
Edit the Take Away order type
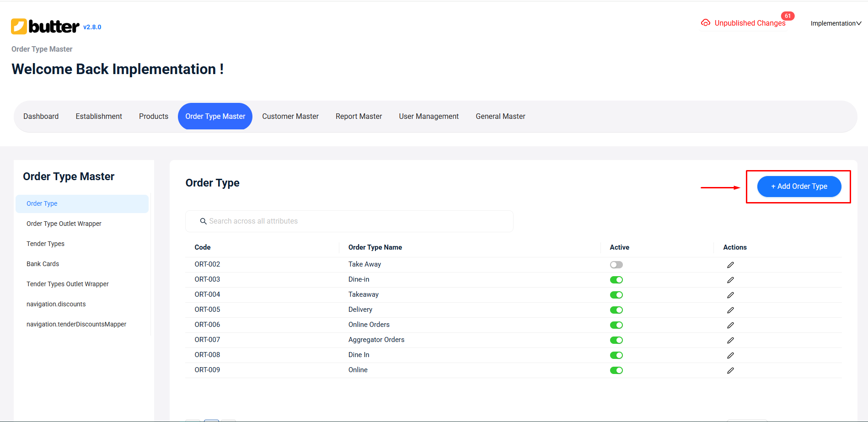[730, 265]
